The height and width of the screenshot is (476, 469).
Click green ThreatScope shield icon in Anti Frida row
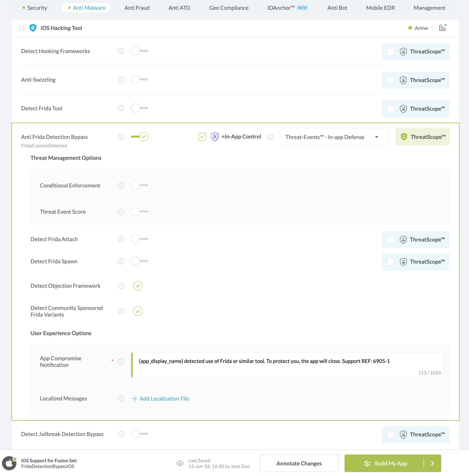point(404,137)
